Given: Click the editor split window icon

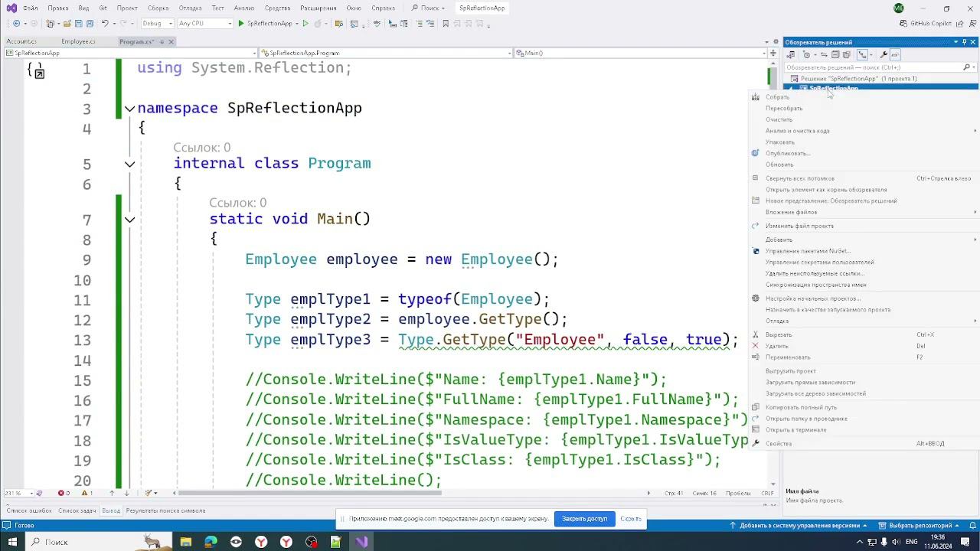Looking at the screenshot, I should [x=773, y=53].
